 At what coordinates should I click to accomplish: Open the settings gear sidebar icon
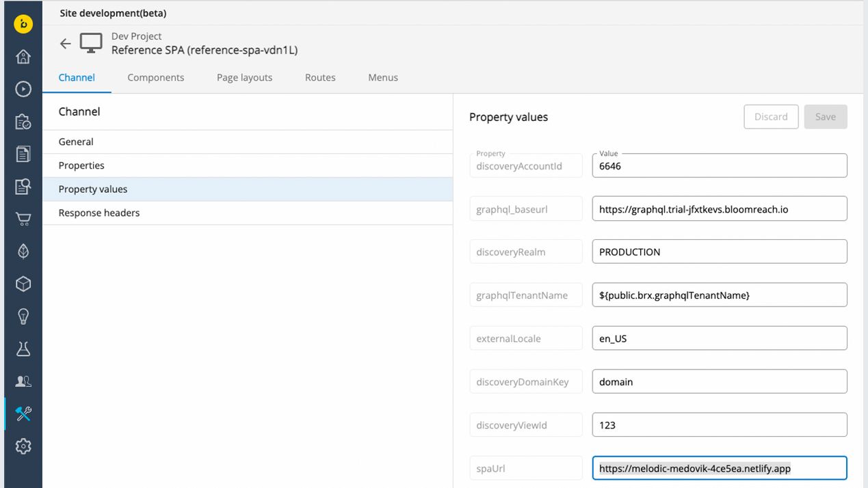(23, 446)
